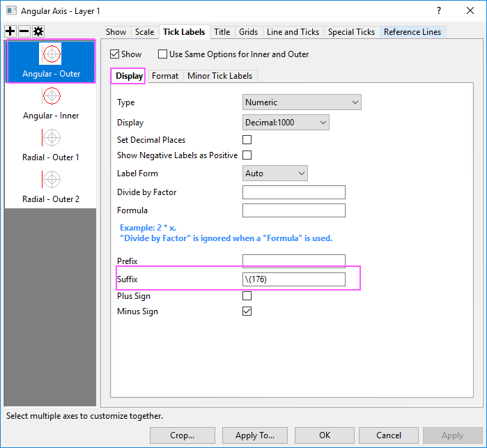Select the Angular - Inner axis icon
This screenshot has height=448, width=487.
[x=51, y=95]
